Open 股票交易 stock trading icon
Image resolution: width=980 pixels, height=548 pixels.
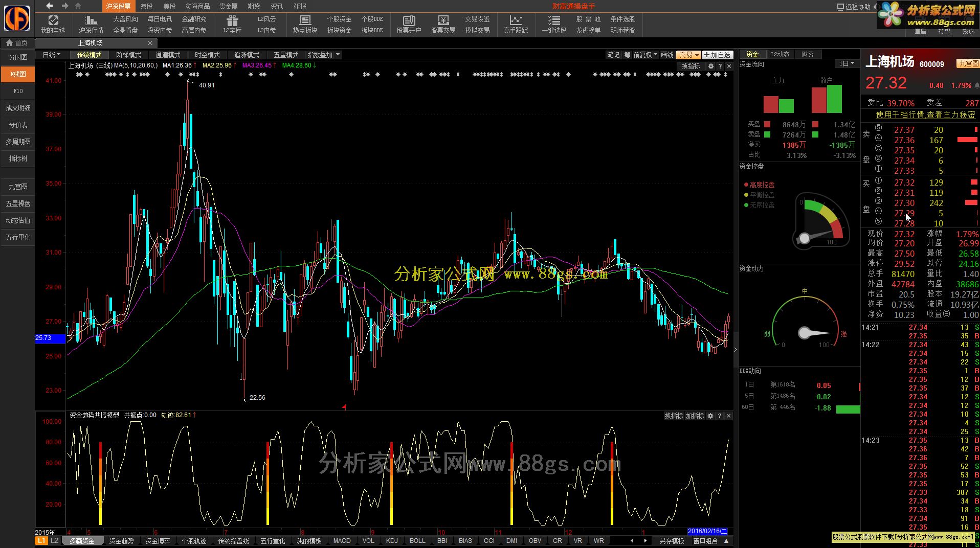coord(443,24)
